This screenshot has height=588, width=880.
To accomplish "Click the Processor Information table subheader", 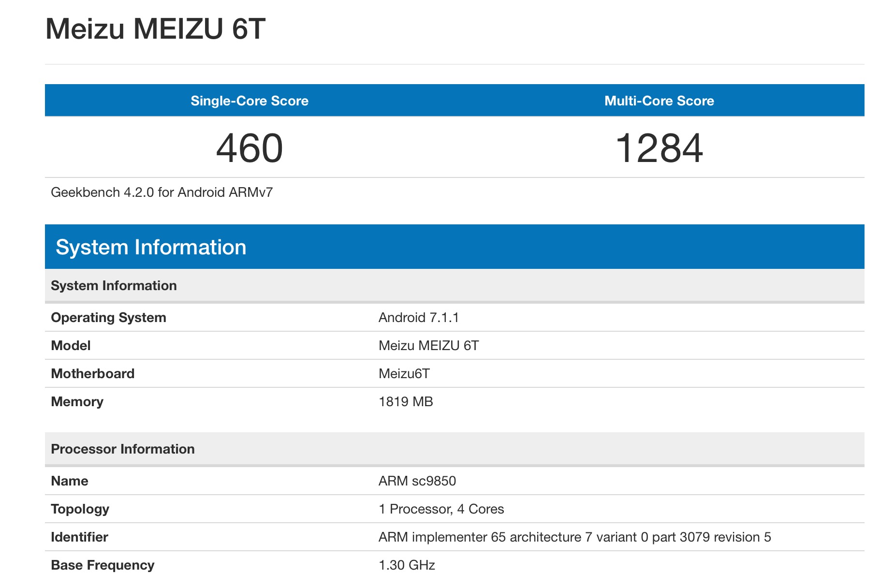I will coord(123,449).
